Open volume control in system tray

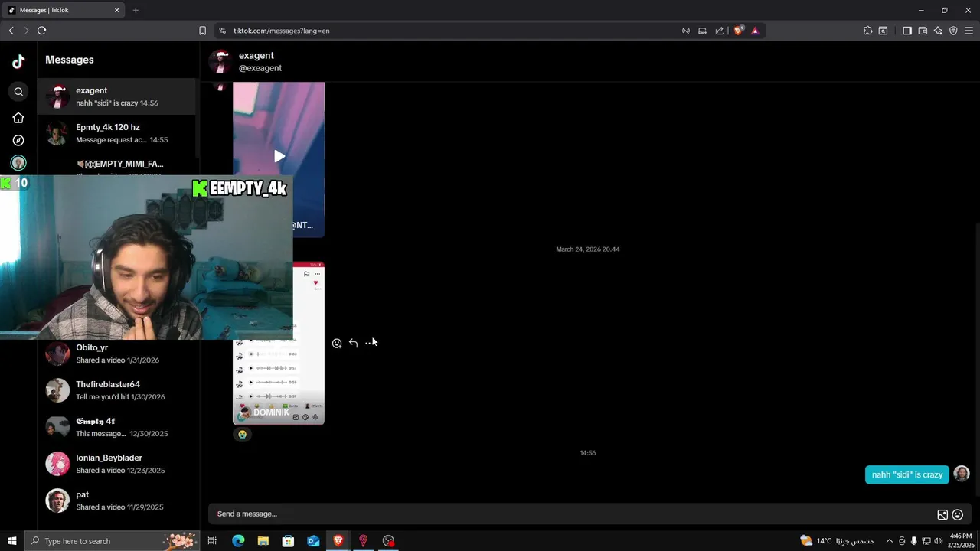point(938,541)
